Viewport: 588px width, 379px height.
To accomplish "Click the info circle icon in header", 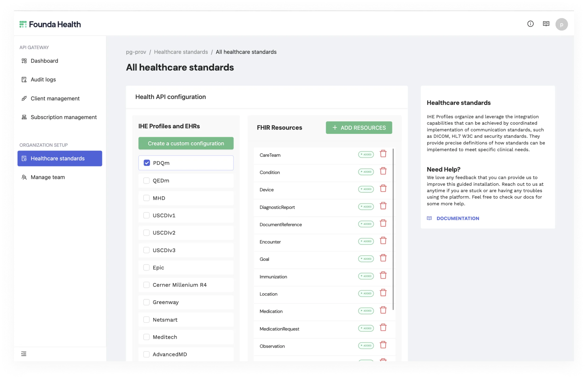I will tap(530, 24).
